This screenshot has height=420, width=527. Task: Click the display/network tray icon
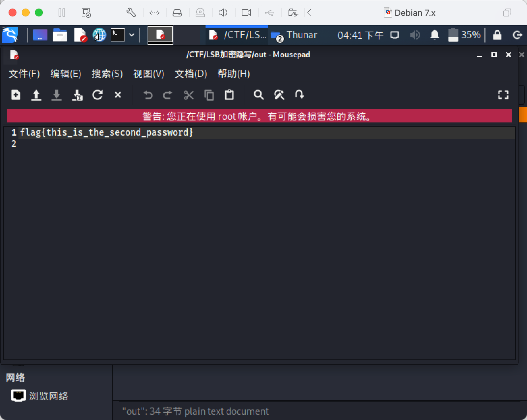coord(395,35)
